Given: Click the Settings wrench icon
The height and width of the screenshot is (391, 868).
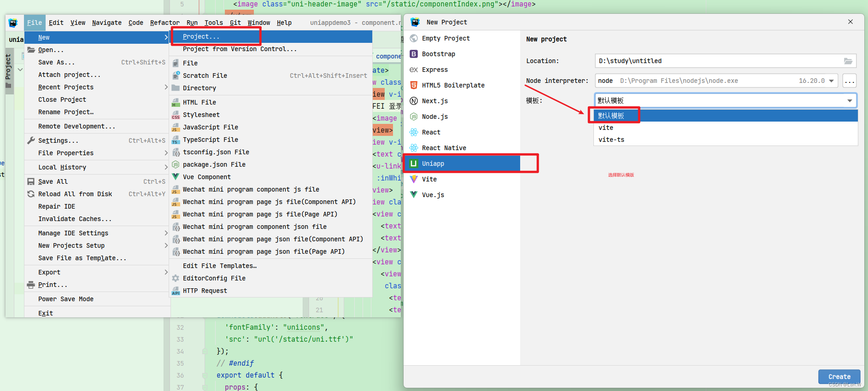Looking at the screenshot, I should point(31,140).
